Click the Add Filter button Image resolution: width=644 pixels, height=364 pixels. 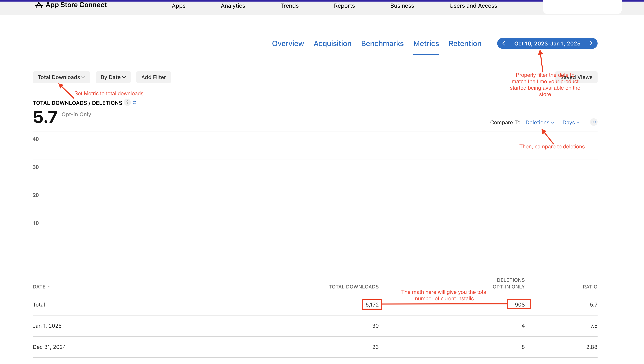[x=153, y=77]
